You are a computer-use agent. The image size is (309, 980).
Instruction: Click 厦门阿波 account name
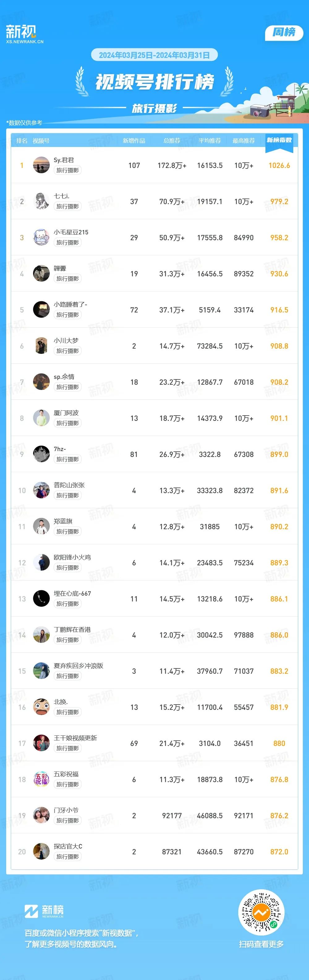(66, 413)
